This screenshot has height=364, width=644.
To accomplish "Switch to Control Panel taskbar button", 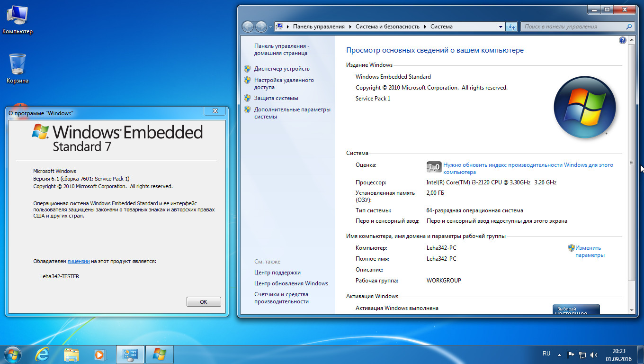I will click(130, 354).
